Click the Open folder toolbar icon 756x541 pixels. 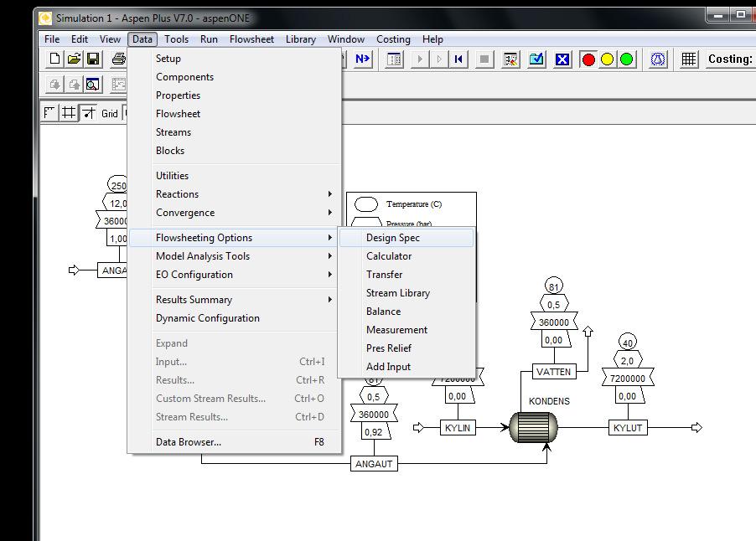(75, 59)
